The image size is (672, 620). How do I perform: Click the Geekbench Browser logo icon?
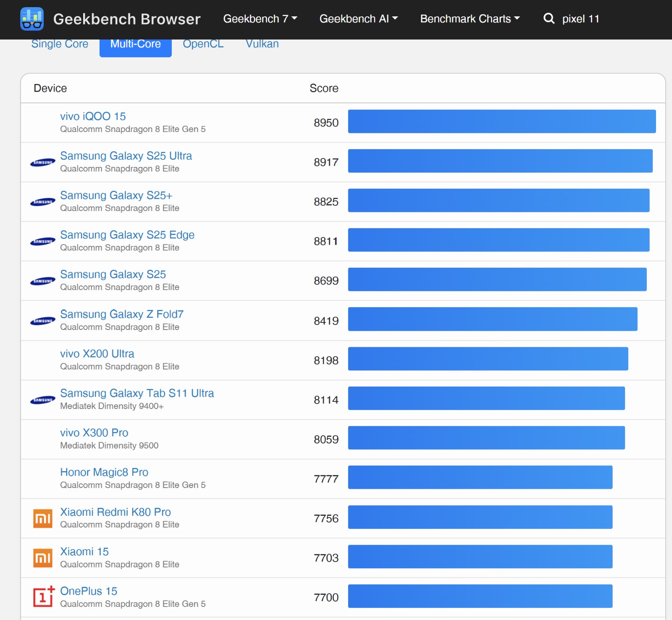pyautogui.click(x=32, y=19)
